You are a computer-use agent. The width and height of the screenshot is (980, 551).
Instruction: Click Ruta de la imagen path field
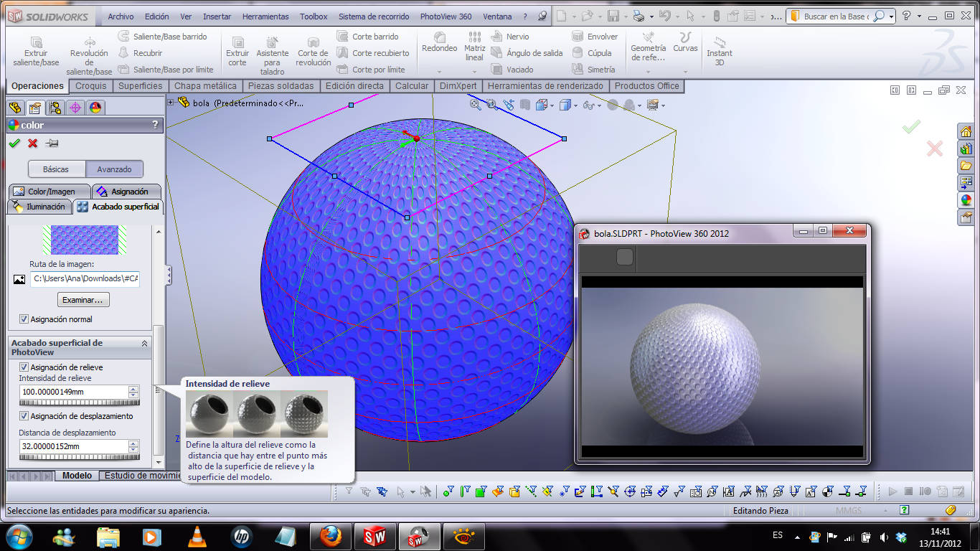(85, 278)
